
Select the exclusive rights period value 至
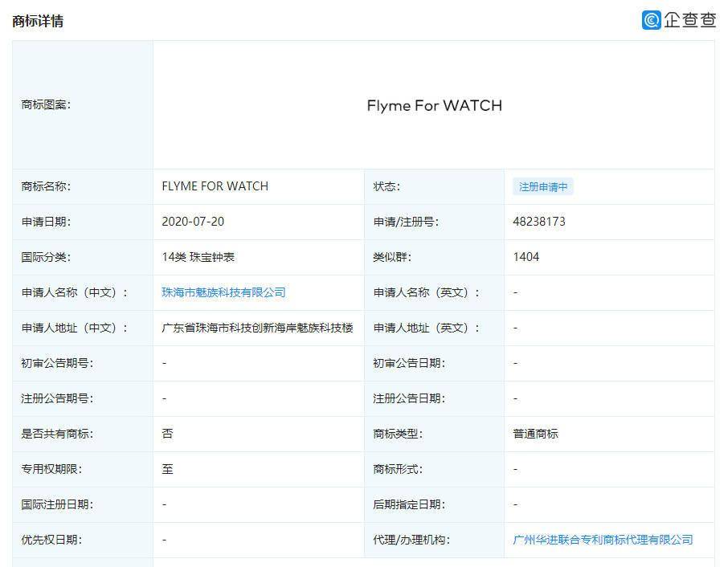coord(167,469)
